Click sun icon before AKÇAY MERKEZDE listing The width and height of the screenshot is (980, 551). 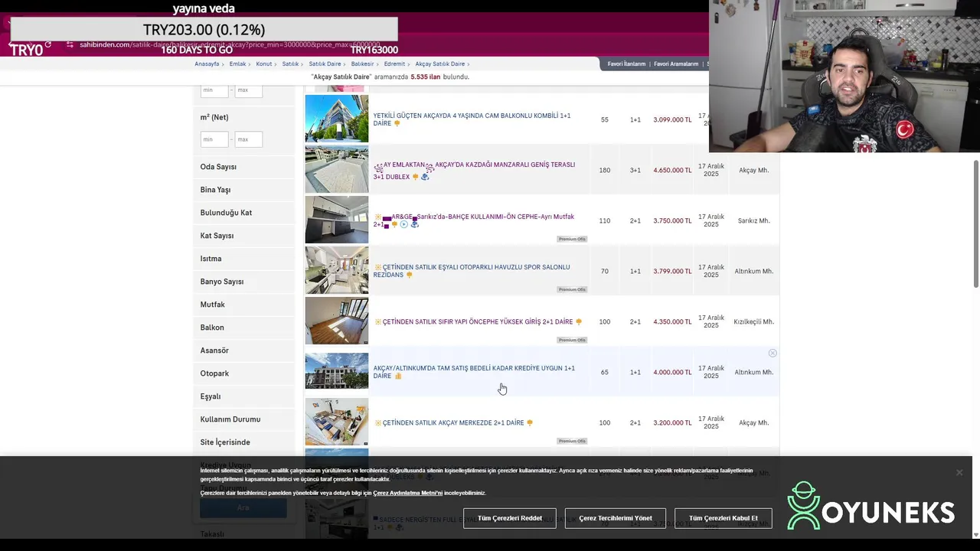point(377,423)
